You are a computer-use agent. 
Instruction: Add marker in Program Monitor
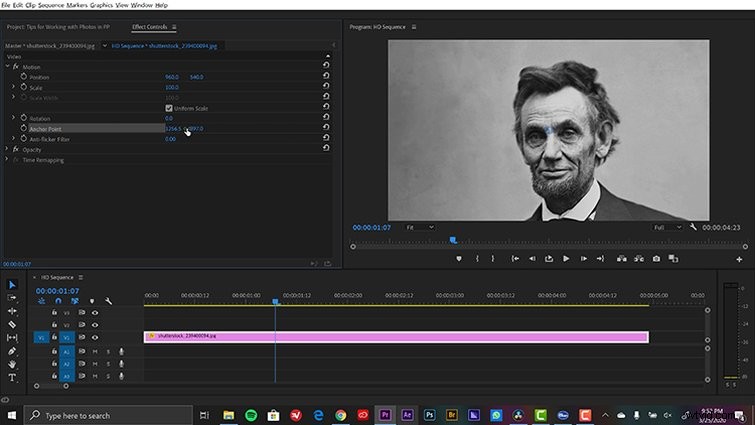click(x=459, y=258)
